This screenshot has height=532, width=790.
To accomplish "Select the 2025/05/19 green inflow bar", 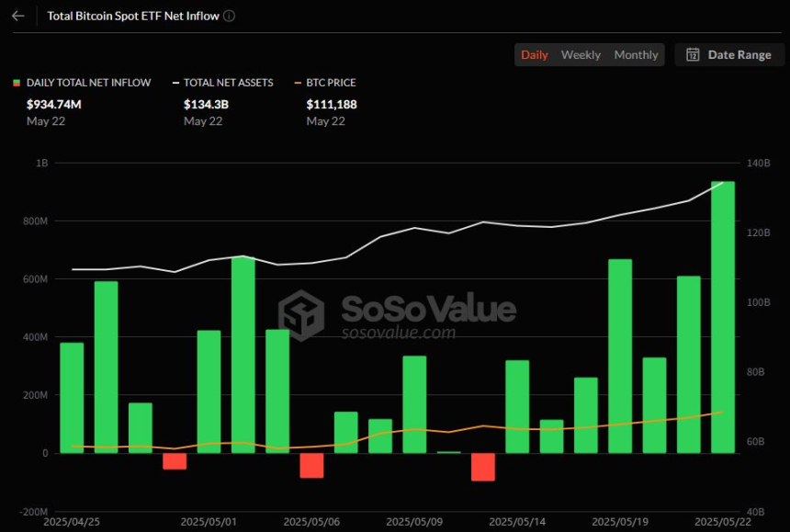I will [x=620, y=357].
